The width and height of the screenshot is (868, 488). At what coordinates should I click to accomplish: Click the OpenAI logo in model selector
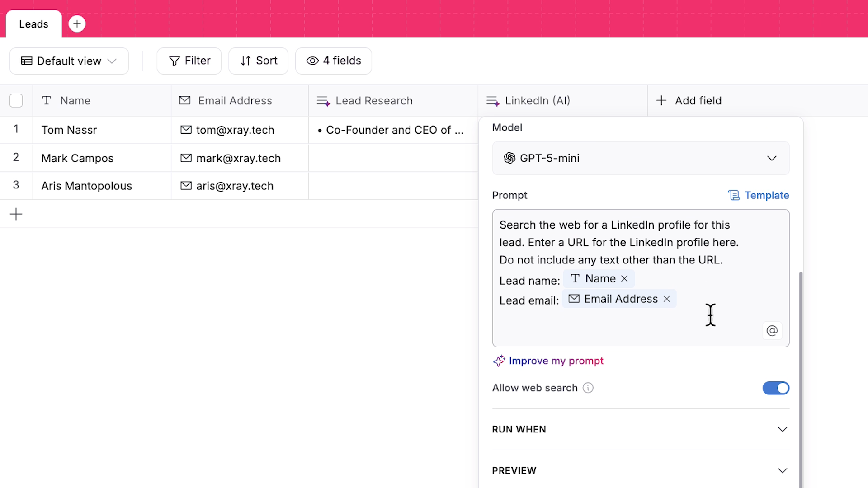[509, 158]
